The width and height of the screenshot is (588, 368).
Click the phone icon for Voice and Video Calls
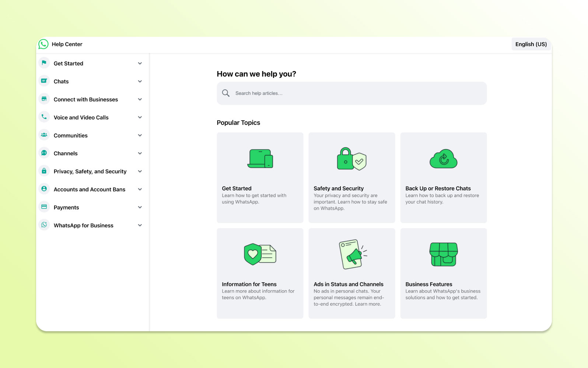44,117
